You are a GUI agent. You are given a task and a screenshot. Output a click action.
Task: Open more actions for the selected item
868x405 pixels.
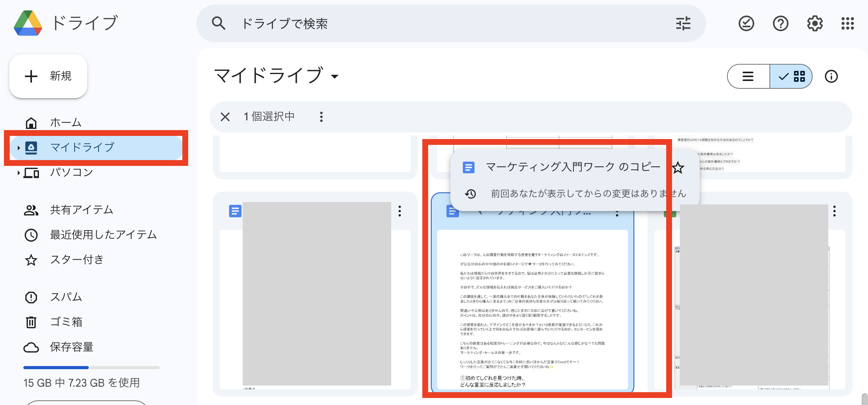(321, 117)
